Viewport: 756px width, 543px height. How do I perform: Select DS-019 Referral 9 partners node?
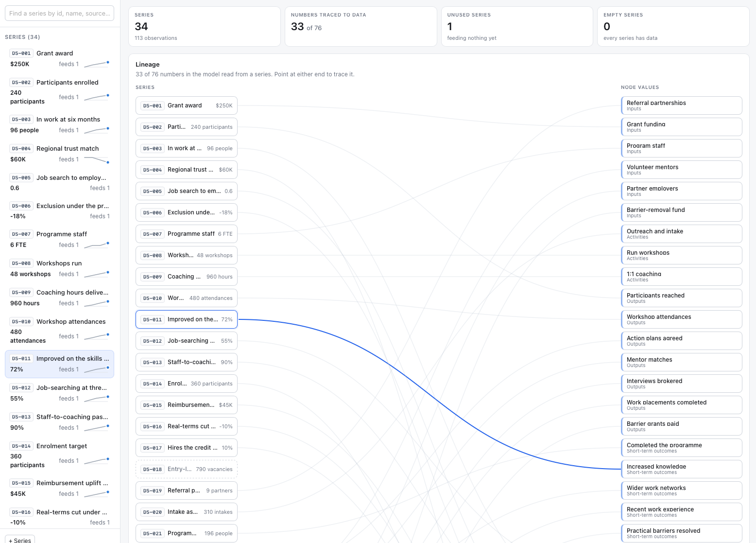[187, 490]
